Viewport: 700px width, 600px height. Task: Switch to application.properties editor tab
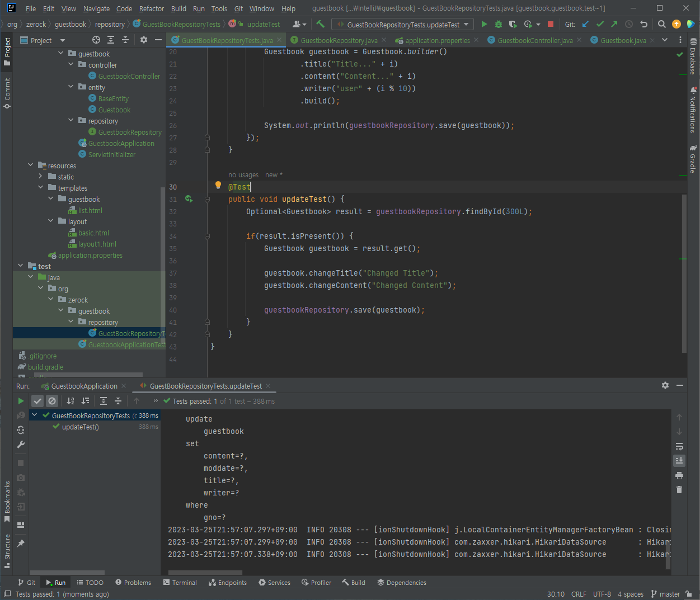pos(437,40)
